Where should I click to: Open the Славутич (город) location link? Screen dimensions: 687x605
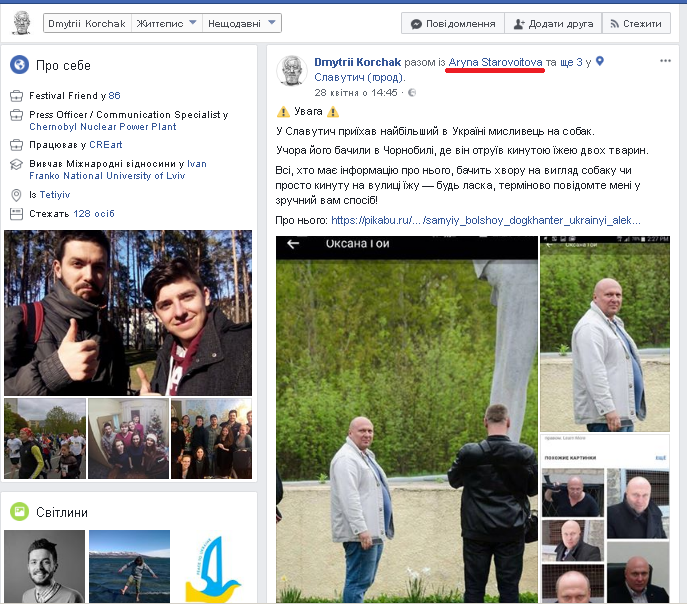tap(360, 77)
